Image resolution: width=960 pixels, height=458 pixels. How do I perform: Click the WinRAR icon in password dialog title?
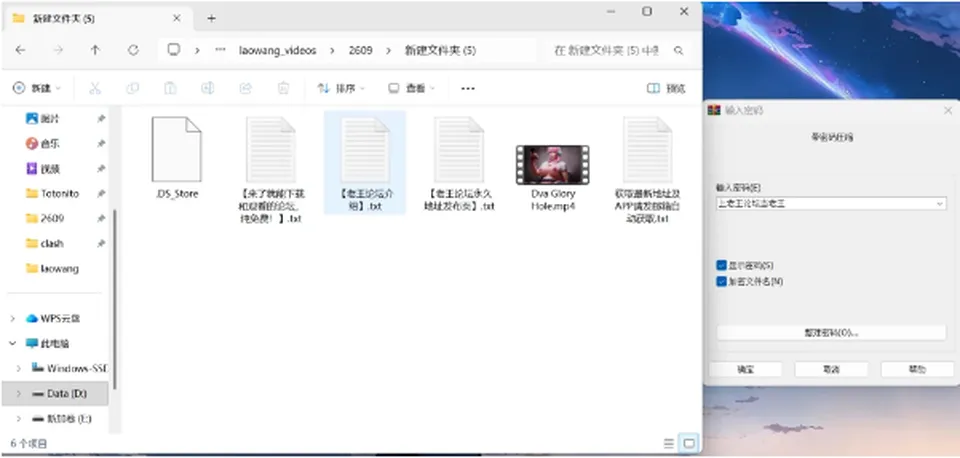713,110
